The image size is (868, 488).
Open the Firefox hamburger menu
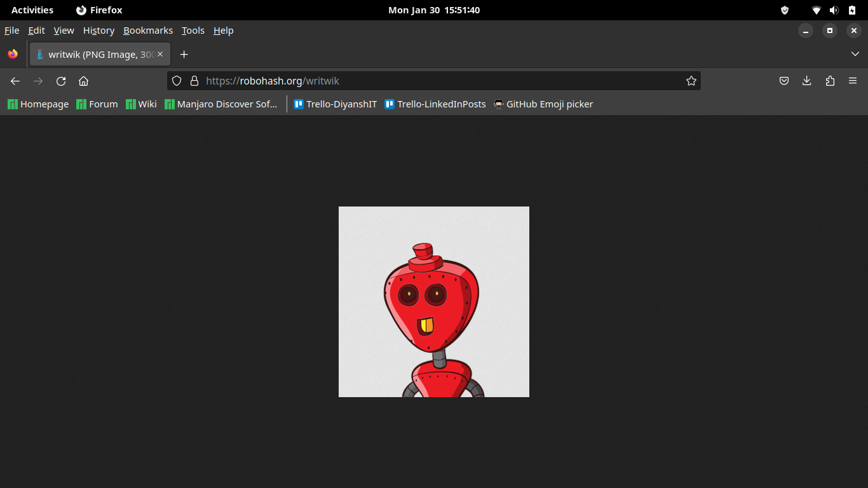tap(853, 81)
